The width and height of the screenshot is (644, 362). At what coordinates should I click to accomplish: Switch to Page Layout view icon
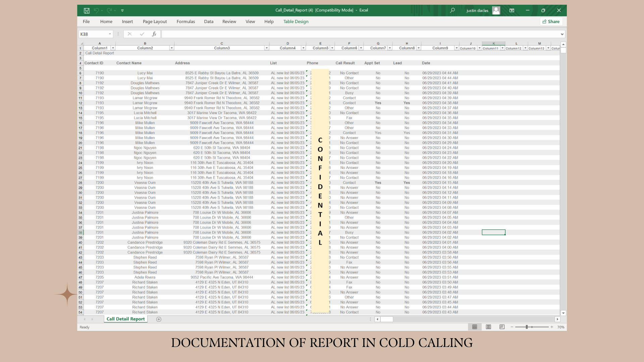click(488, 327)
